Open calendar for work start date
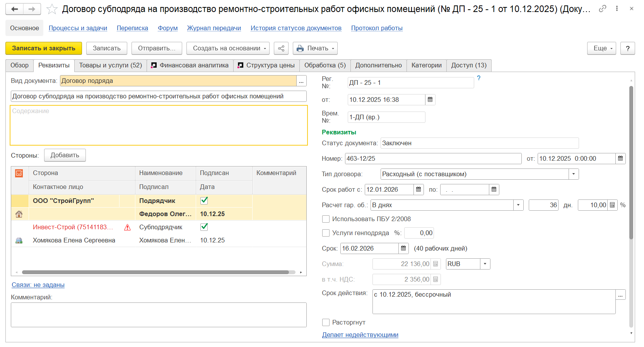The height and width of the screenshot is (347, 644). click(x=419, y=190)
